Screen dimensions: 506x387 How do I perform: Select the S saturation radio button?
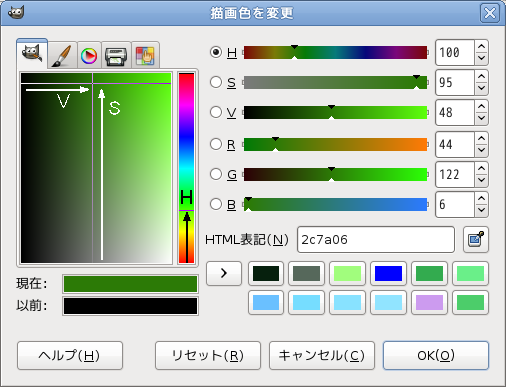(216, 82)
